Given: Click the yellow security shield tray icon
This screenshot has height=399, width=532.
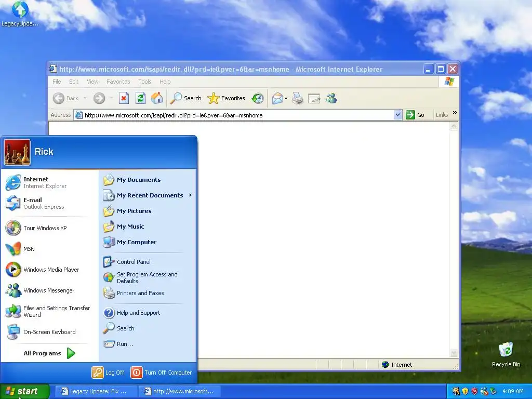Looking at the screenshot, I should [x=465, y=392].
